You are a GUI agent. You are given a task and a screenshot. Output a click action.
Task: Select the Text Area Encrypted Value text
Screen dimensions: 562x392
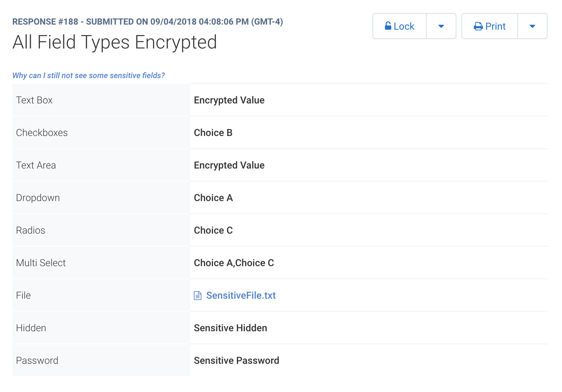pyautogui.click(x=229, y=165)
